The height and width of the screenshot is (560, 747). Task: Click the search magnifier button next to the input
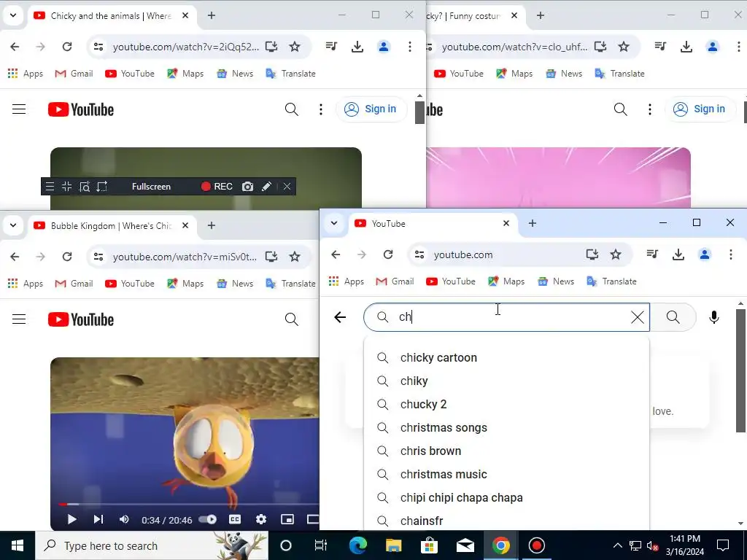click(673, 317)
